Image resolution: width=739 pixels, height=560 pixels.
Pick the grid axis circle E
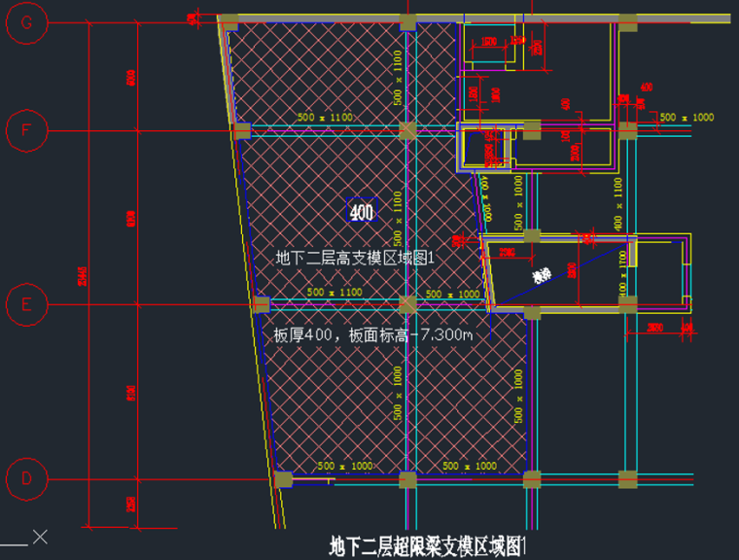pos(27,305)
